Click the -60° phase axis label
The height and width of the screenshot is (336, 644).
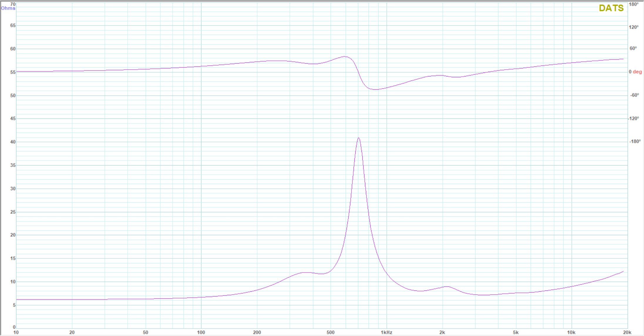tap(635, 95)
